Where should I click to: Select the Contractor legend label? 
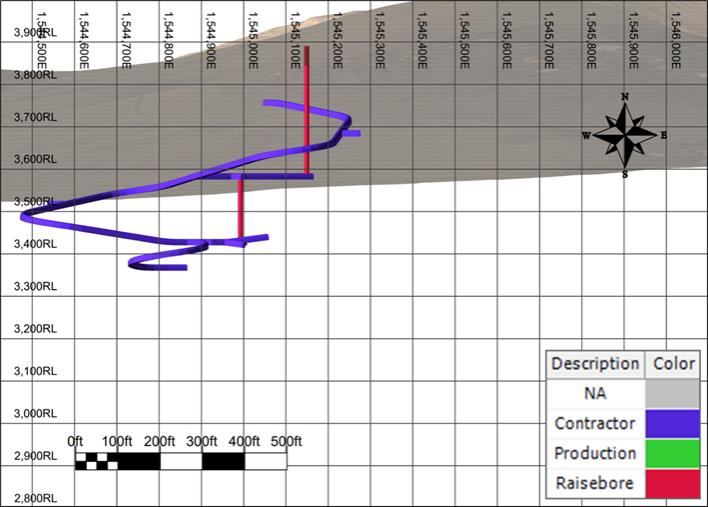[x=595, y=423]
